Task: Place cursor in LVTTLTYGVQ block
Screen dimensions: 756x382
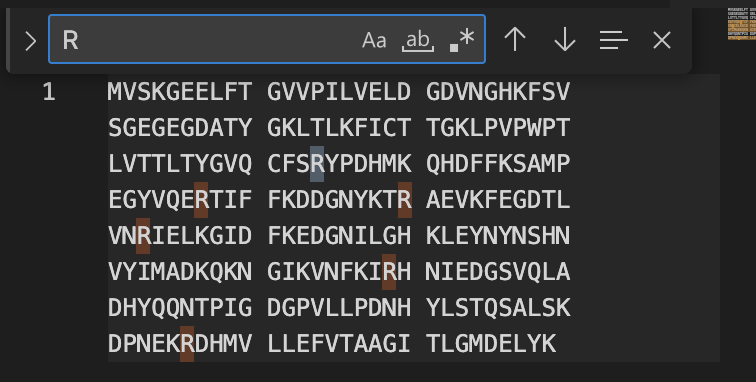Action: [180, 164]
